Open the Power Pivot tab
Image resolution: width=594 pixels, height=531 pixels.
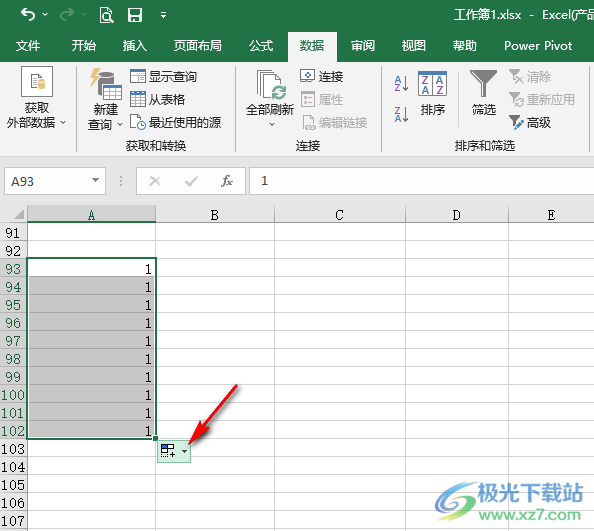pyautogui.click(x=538, y=45)
